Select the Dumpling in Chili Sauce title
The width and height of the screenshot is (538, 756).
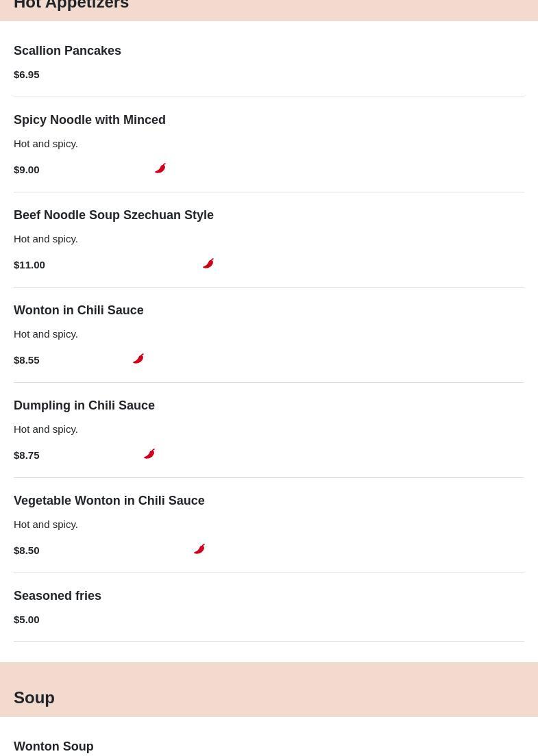[x=84, y=405]
